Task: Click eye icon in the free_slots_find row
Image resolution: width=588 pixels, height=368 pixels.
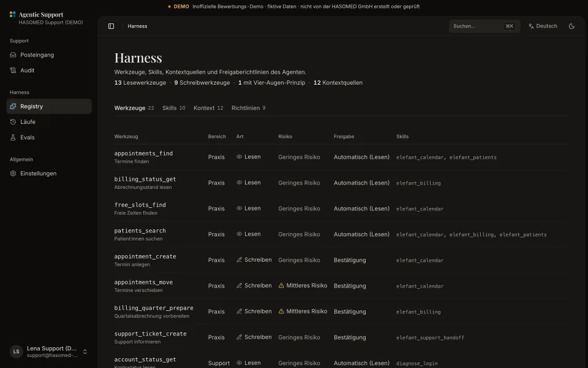Action: 239,208
